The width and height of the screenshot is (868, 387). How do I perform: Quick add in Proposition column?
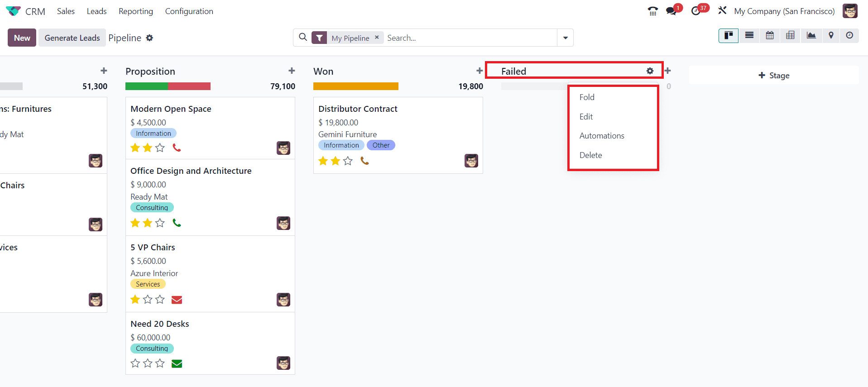[x=292, y=71]
